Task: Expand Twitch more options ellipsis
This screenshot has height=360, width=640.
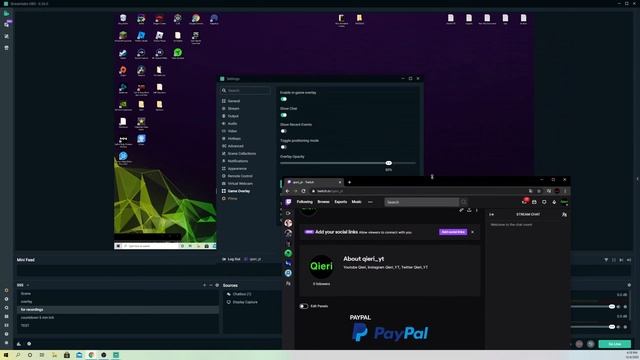Action: (x=370, y=202)
